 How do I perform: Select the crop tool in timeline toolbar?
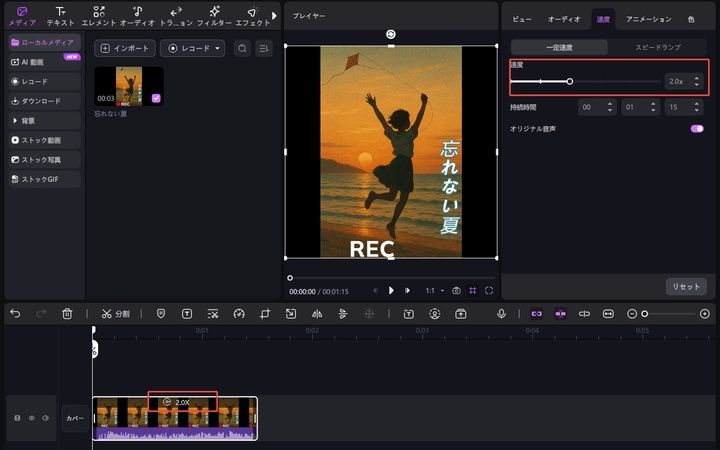tap(265, 313)
